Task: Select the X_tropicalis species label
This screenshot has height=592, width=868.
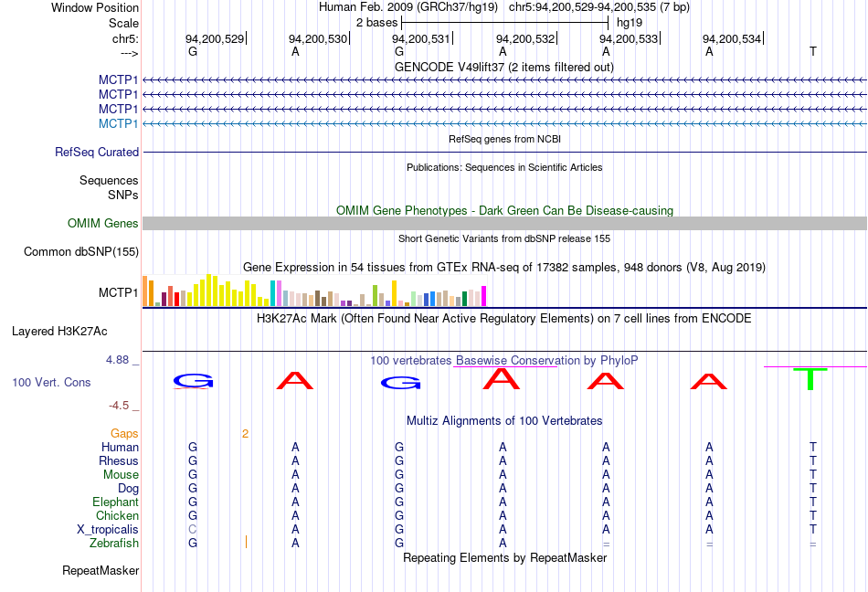Action: tap(108, 530)
